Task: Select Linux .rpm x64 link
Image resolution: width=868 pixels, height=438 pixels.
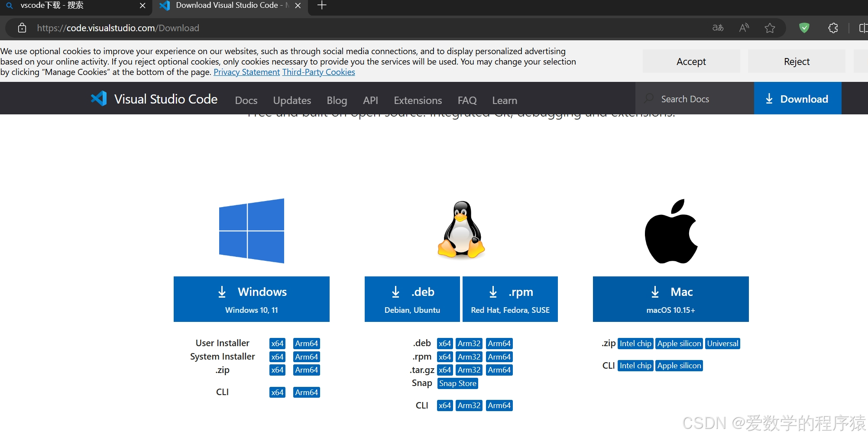Action: point(445,357)
